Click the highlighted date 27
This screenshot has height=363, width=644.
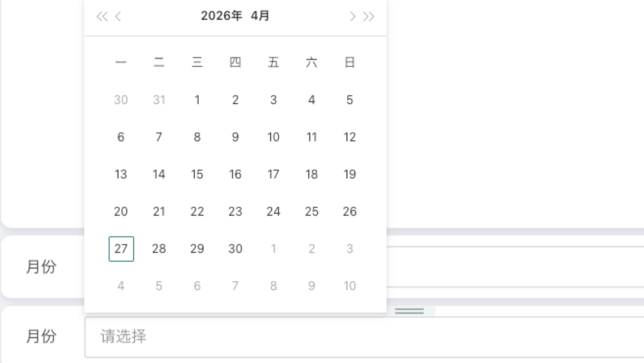click(x=121, y=248)
